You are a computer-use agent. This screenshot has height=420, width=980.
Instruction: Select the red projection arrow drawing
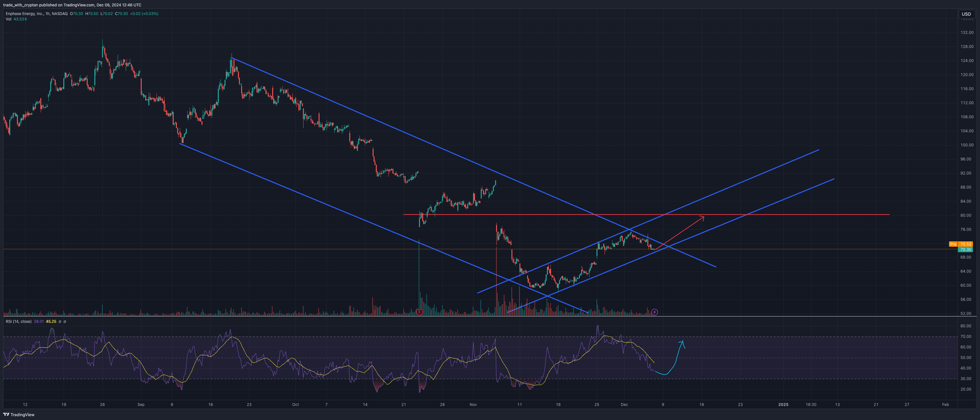coord(679,233)
